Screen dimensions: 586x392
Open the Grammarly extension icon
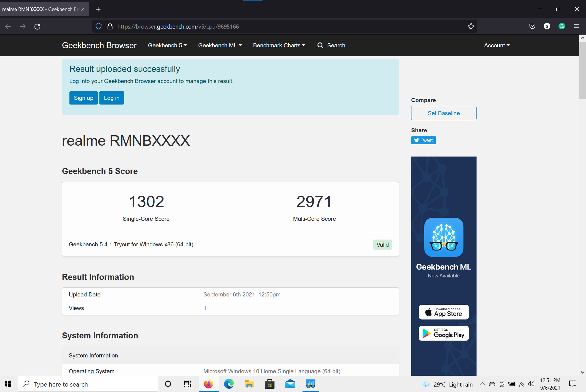point(562,26)
